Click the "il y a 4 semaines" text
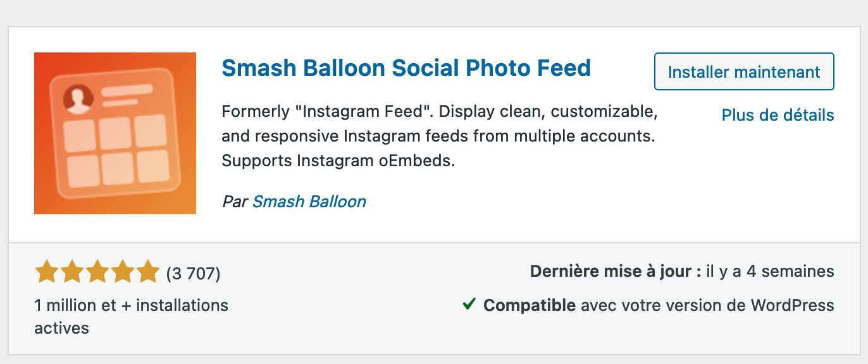This screenshot has height=364, width=868. pos(770,272)
